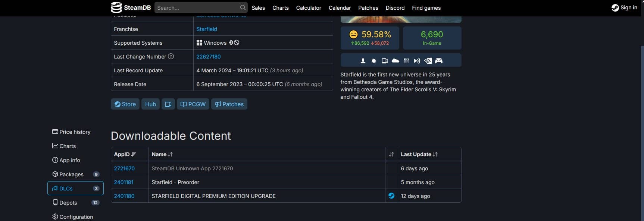Click Sign in with Steam
The image size is (644, 221).
pos(624,7)
